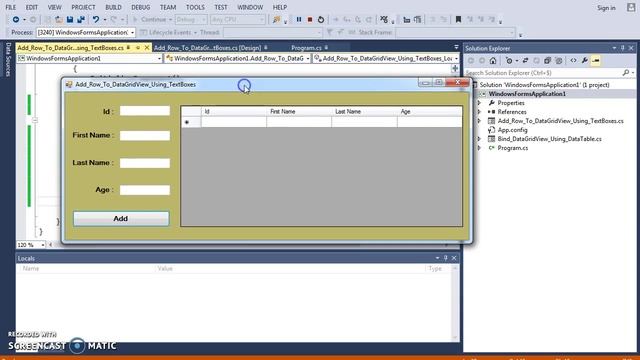Click the First Name text box
Screen dimensions: 640x360
[145, 136]
